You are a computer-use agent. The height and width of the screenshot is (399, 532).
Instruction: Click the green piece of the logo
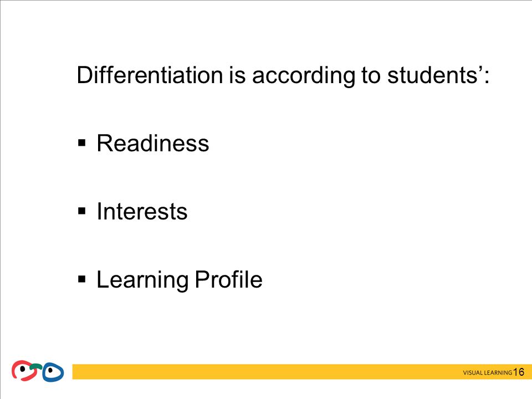point(36,366)
